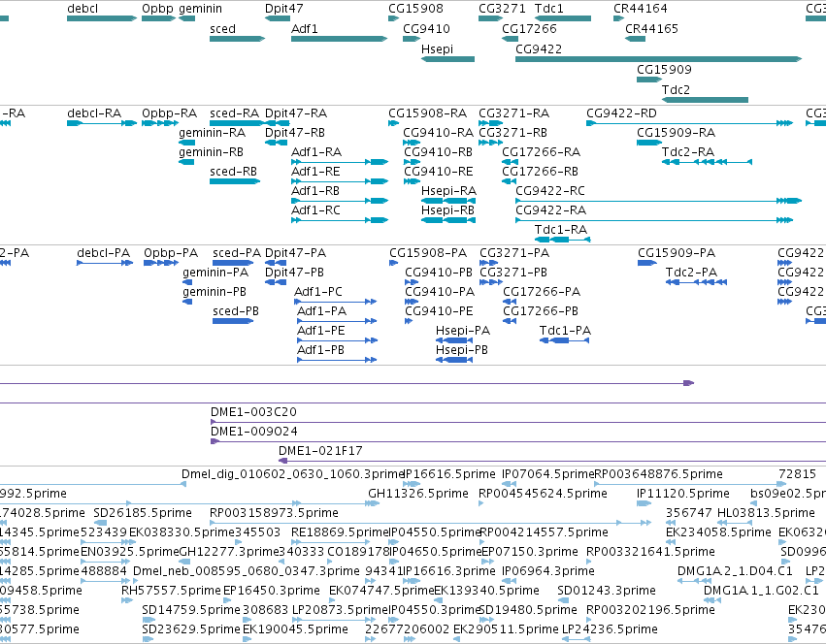
Task: Click the CR44164 gene label
Action: point(640,9)
